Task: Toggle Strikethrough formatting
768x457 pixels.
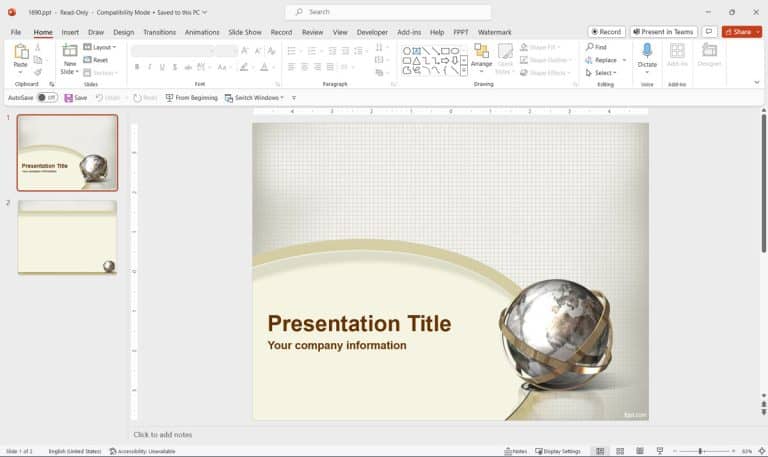Action: pyautogui.click(x=188, y=67)
